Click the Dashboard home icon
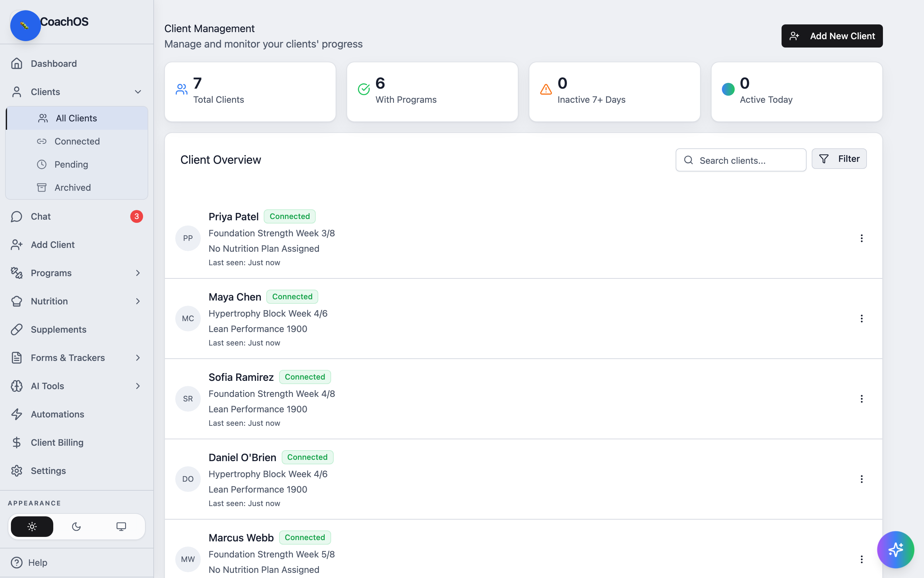The height and width of the screenshot is (578, 924). 16,64
